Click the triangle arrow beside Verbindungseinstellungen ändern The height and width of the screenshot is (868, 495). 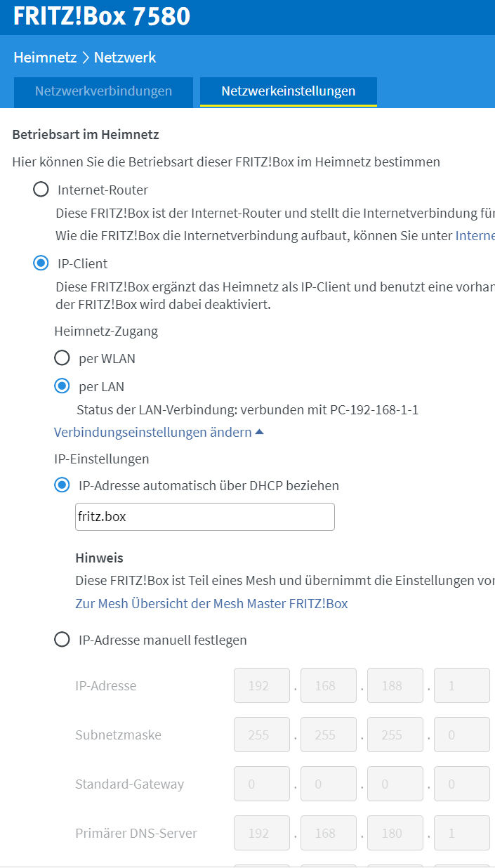[x=260, y=433]
